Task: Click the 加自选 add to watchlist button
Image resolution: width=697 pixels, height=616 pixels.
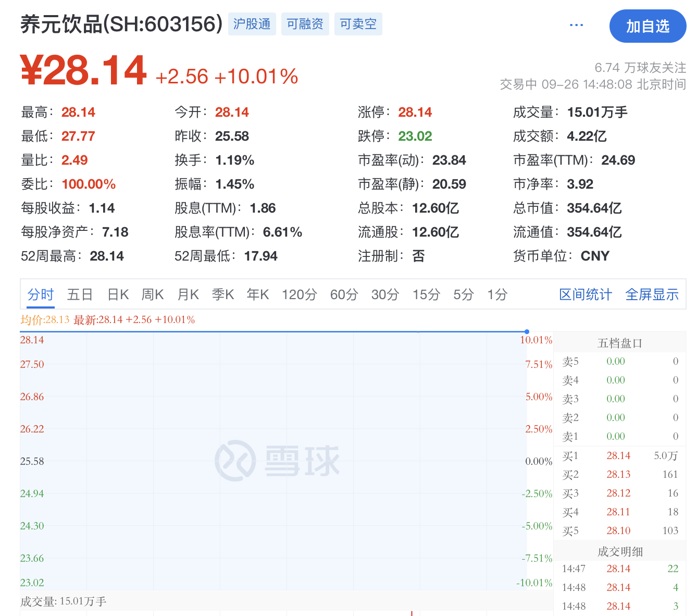Action: [x=648, y=26]
